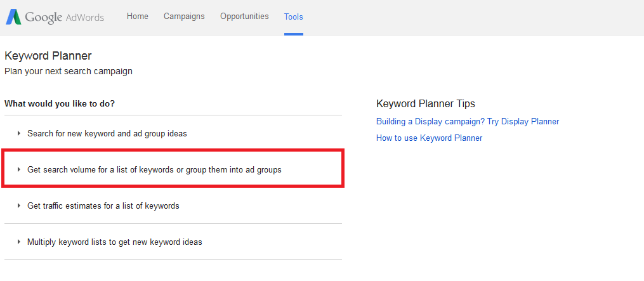Click the Google AdWords triangle logo icon
This screenshot has width=644, height=281.
coord(13,16)
